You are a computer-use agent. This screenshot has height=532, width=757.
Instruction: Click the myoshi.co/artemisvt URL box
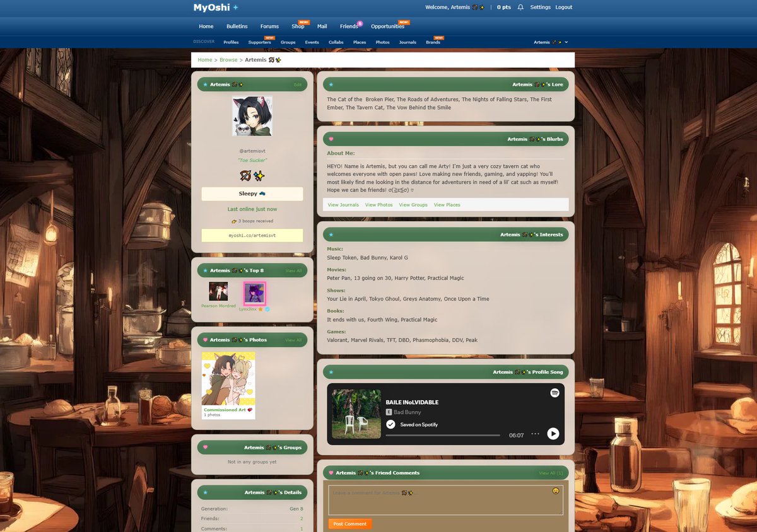pos(252,235)
